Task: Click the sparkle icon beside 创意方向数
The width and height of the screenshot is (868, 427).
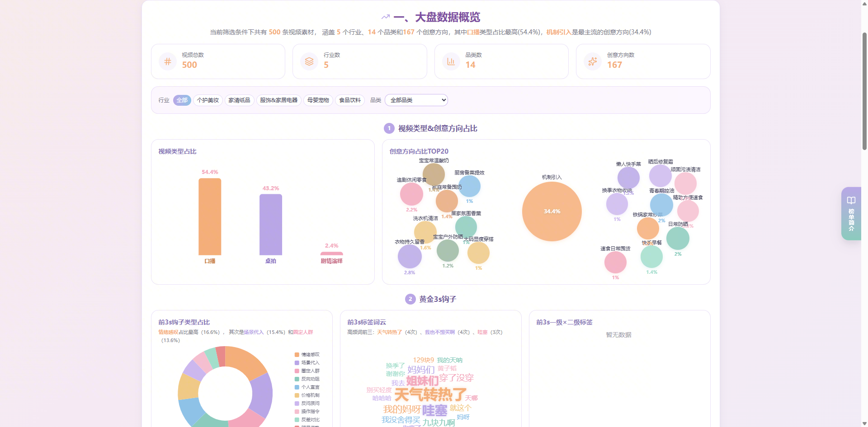Action: pos(593,61)
